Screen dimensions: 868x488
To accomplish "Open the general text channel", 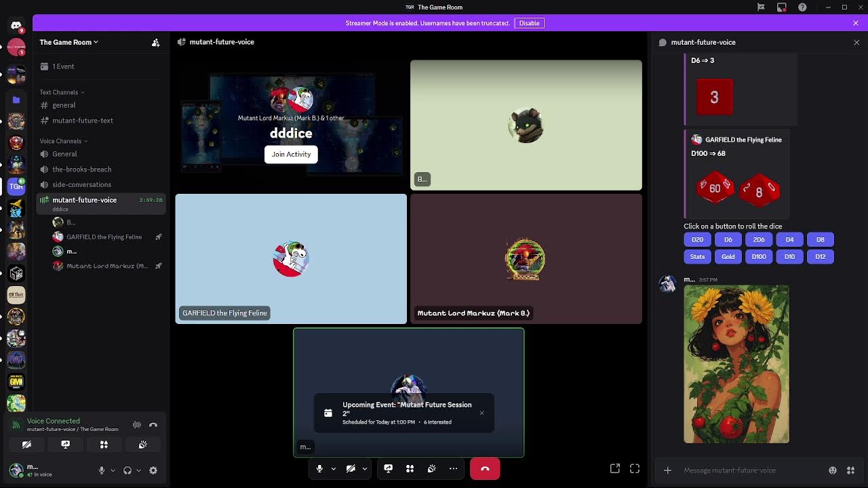I will click(x=102, y=105).
